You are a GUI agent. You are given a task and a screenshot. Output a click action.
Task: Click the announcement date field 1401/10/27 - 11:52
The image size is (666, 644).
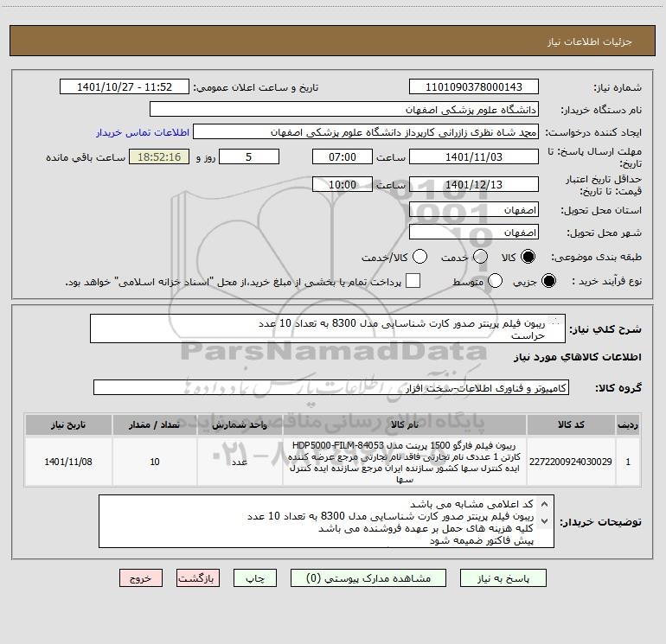click(x=125, y=87)
